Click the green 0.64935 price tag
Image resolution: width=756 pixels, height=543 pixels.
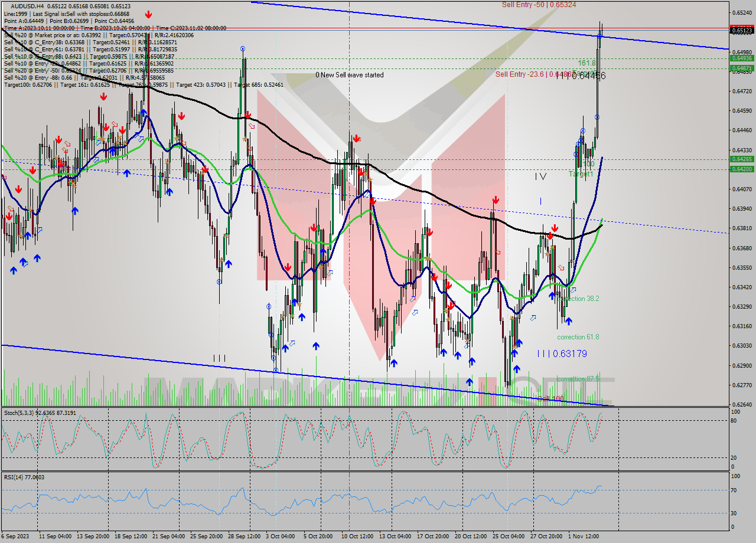[x=742, y=58]
